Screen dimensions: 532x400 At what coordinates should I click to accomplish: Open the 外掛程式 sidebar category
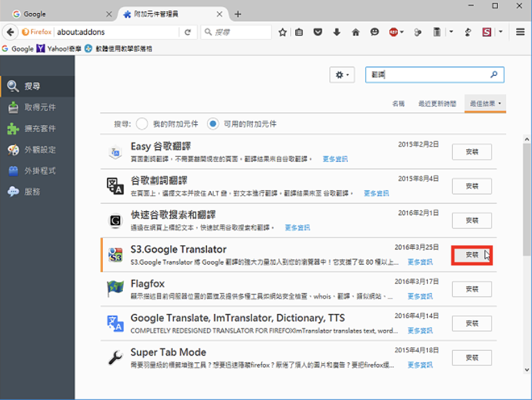(x=38, y=171)
